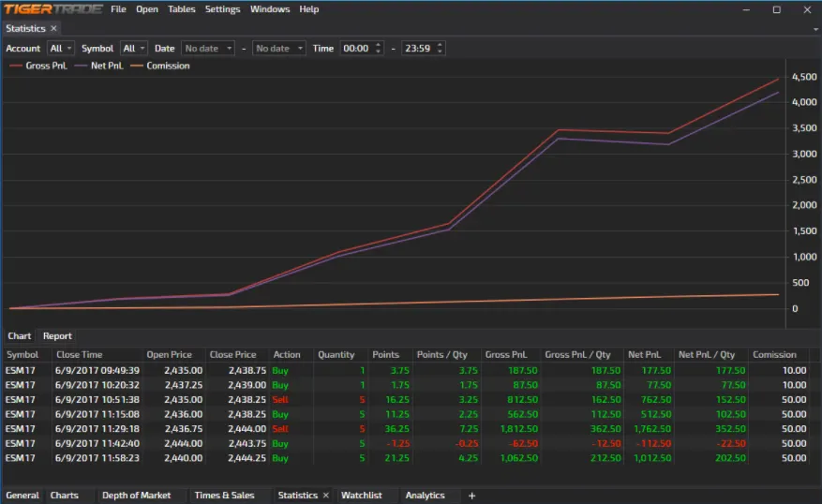Sort by the Net PnL column header
822x504 pixels.
coord(649,355)
